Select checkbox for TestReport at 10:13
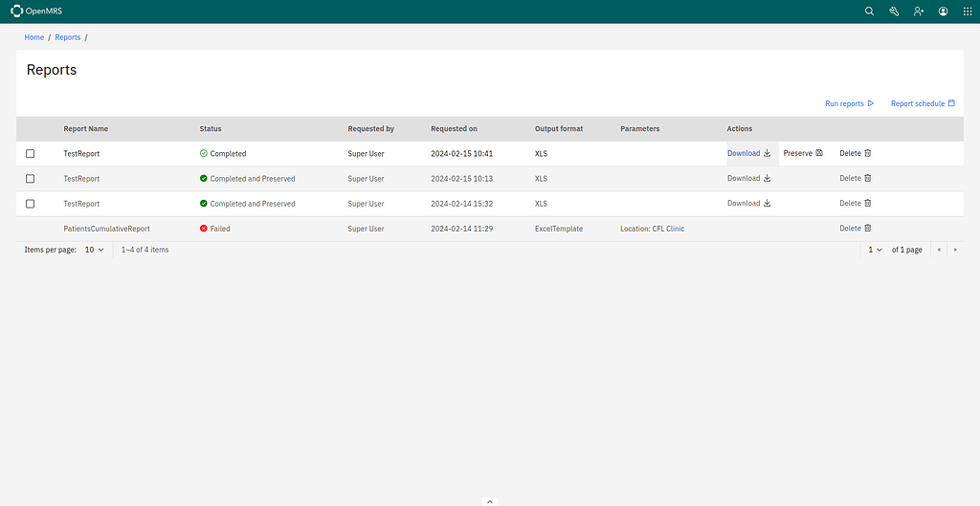Screen dimensions: 980x506 (x=30, y=179)
